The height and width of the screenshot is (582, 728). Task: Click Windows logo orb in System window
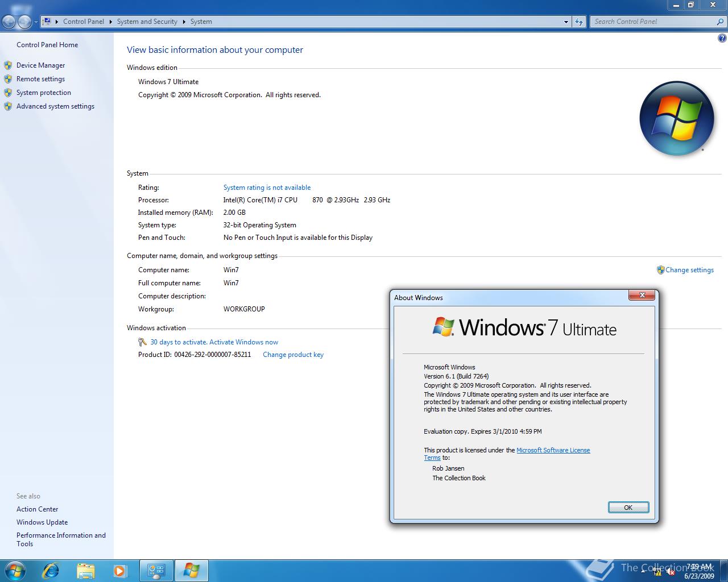[x=676, y=118]
